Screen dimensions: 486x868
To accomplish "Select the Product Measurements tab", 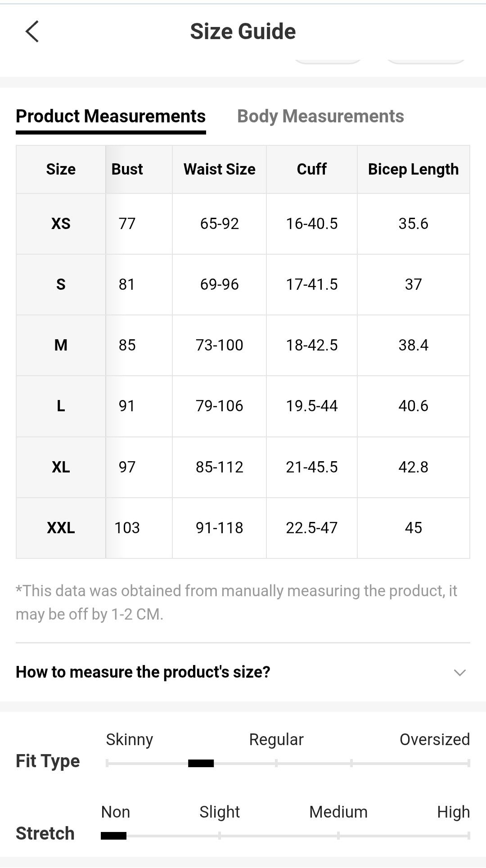I will click(x=111, y=117).
